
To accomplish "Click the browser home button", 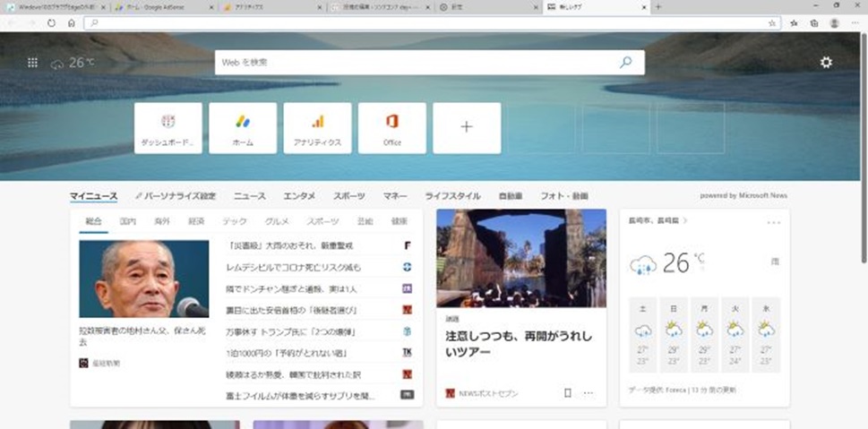I will [72, 23].
